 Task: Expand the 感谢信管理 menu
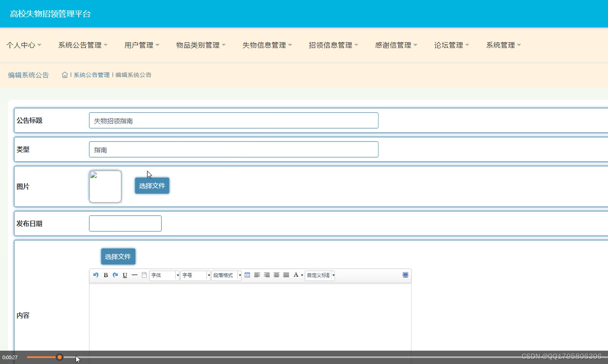pos(396,45)
